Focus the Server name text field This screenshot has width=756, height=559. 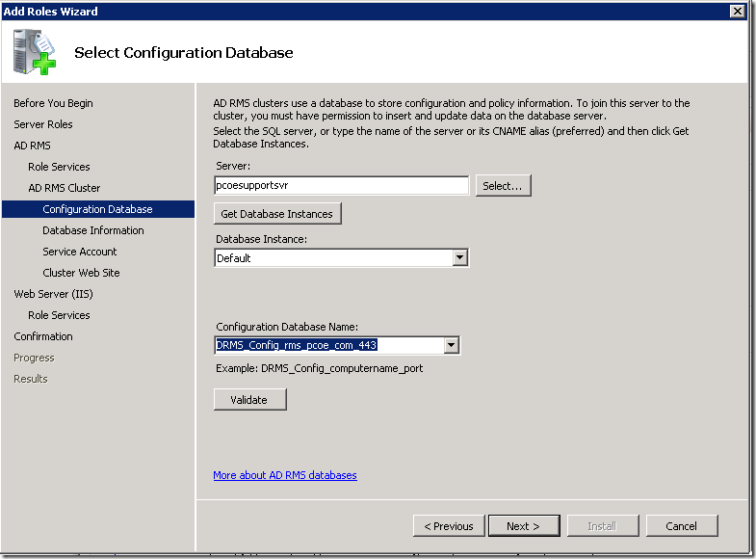pos(341,186)
